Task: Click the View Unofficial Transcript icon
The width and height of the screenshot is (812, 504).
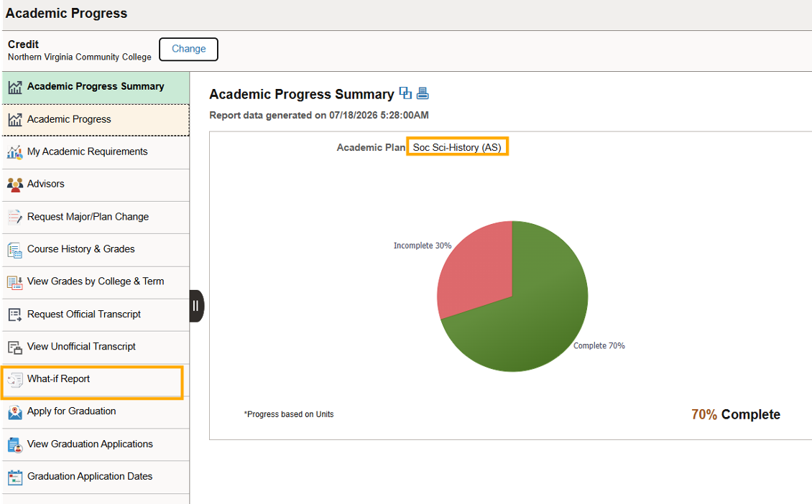Action: pyautogui.click(x=15, y=347)
